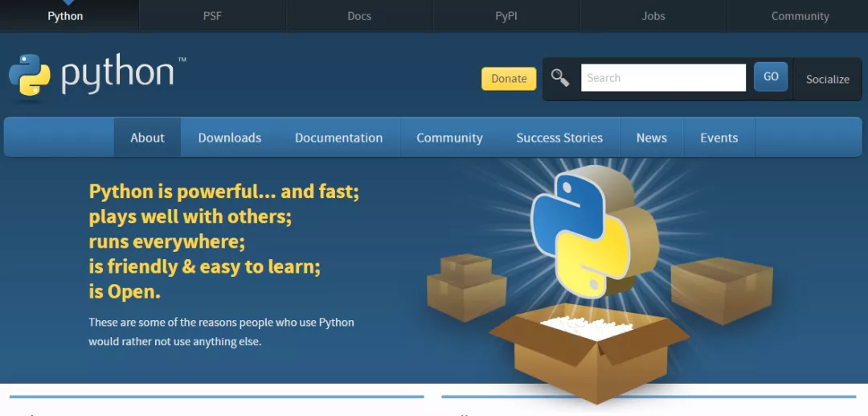The image size is (868, 416).
Task: Open the About navigation menu
Action: [147, 138]
